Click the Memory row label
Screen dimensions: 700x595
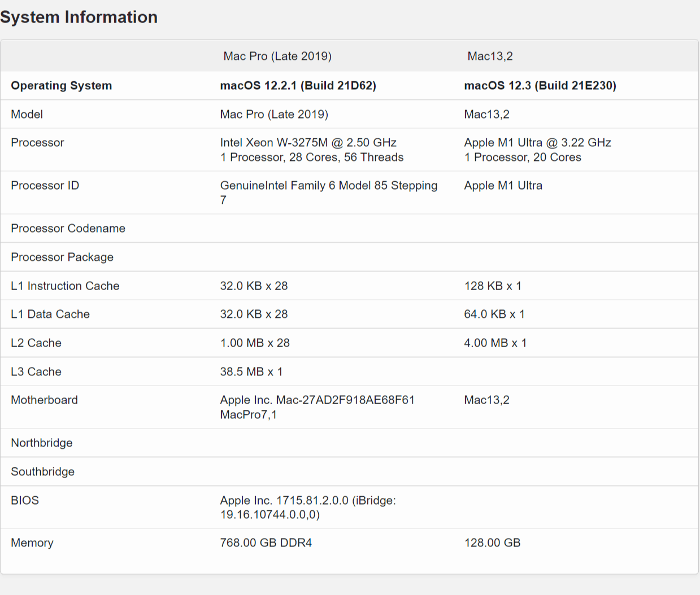(32, 542)
